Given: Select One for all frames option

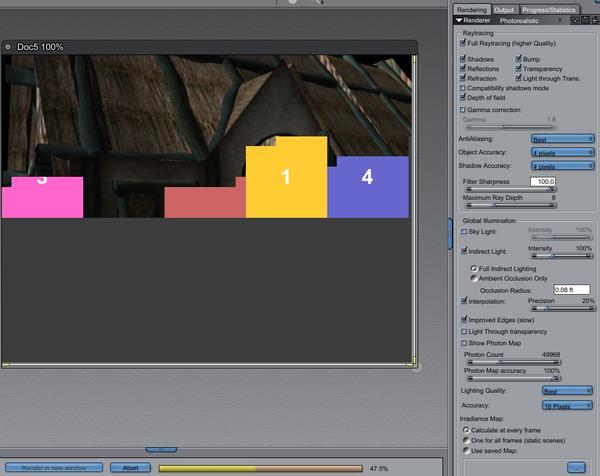Looking at the screenshot, I should (x=466, y=440).
